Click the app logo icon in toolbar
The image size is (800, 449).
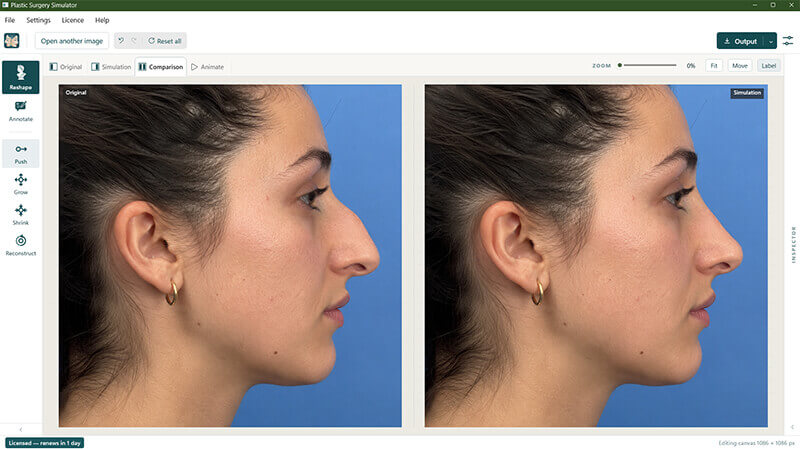[x=12, y=40]
